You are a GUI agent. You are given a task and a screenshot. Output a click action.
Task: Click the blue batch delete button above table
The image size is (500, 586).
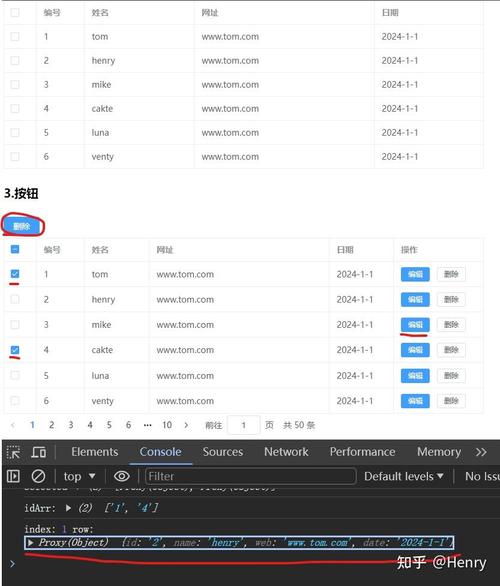tap(22, 226)
